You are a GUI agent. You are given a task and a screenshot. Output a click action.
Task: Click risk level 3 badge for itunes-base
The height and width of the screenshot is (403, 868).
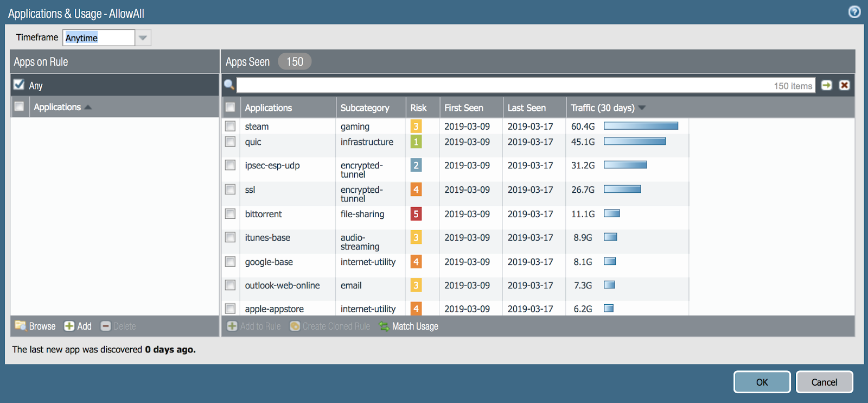(x=416, y=237)
